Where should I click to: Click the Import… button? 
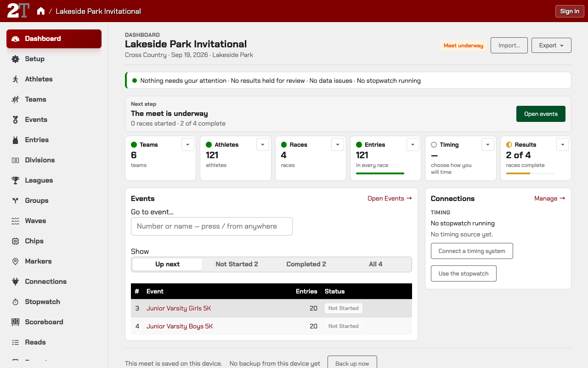click(509, 46)
